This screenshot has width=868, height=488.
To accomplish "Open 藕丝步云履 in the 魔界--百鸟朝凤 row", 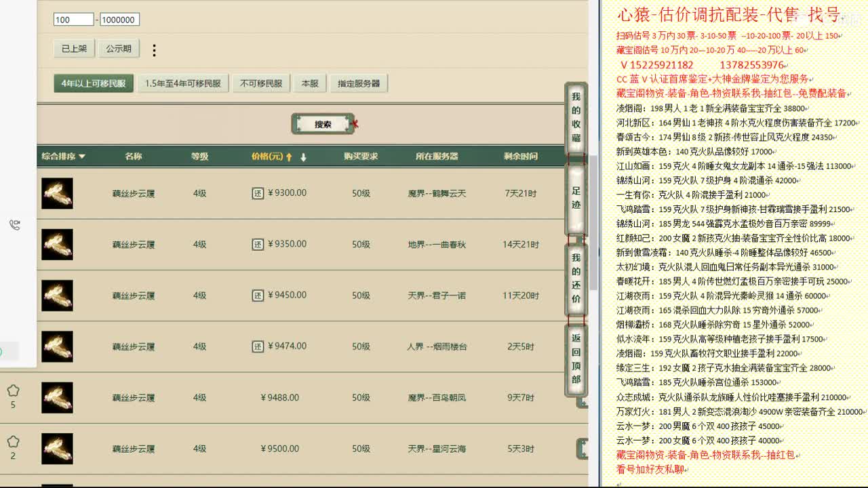I will click(x=134, y=398).
